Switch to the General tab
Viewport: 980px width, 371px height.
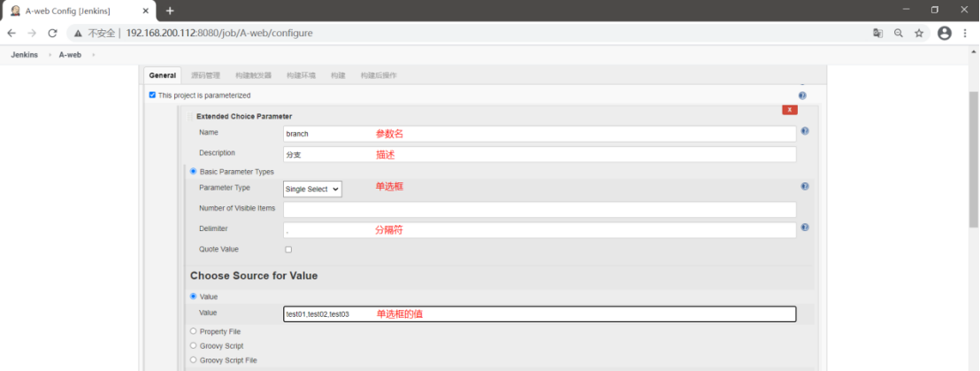163,75
